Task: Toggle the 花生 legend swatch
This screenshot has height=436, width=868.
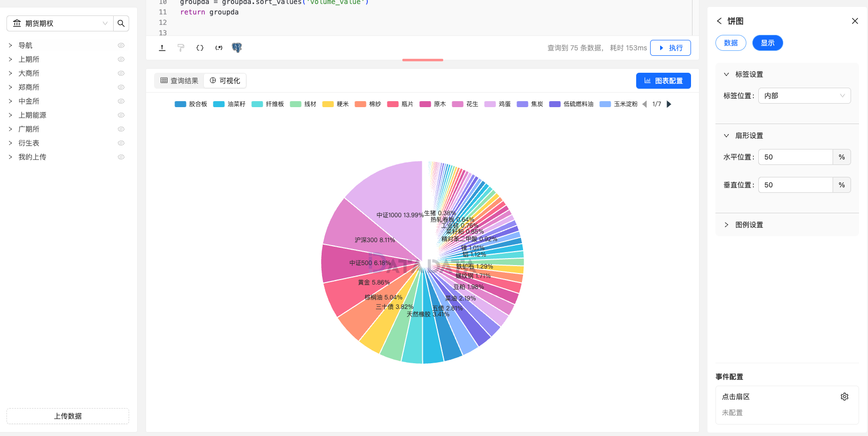Action: (458, 104)
